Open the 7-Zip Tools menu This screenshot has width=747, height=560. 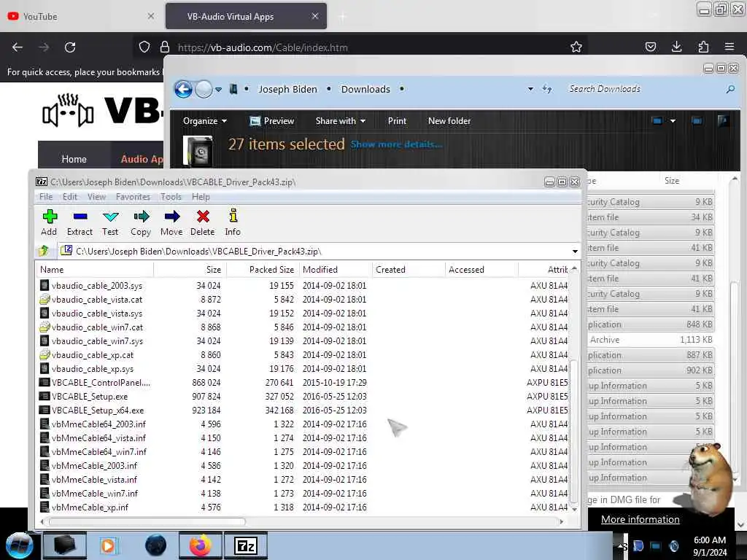tap(171, 197)
